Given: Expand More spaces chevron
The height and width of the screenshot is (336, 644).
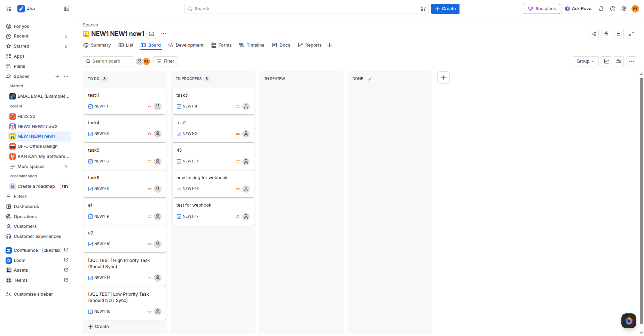Looking at the screenshot, I should tap(66, 167).
